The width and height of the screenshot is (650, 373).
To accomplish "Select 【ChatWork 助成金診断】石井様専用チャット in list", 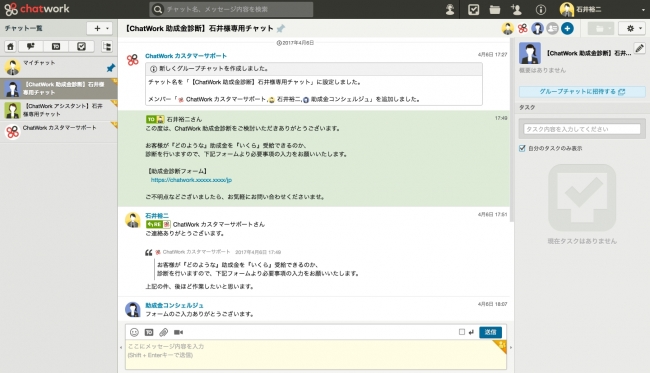I will (x=58, y=88).
